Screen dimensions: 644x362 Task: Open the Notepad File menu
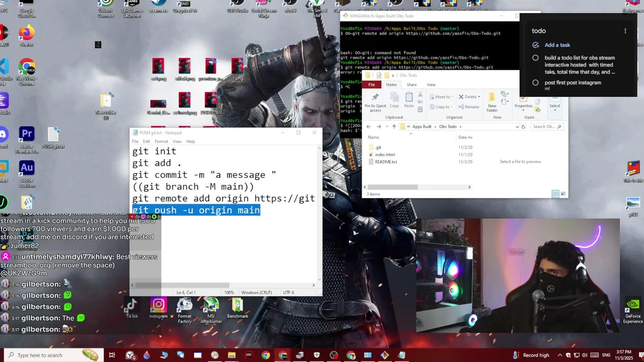tap(135, 141)
